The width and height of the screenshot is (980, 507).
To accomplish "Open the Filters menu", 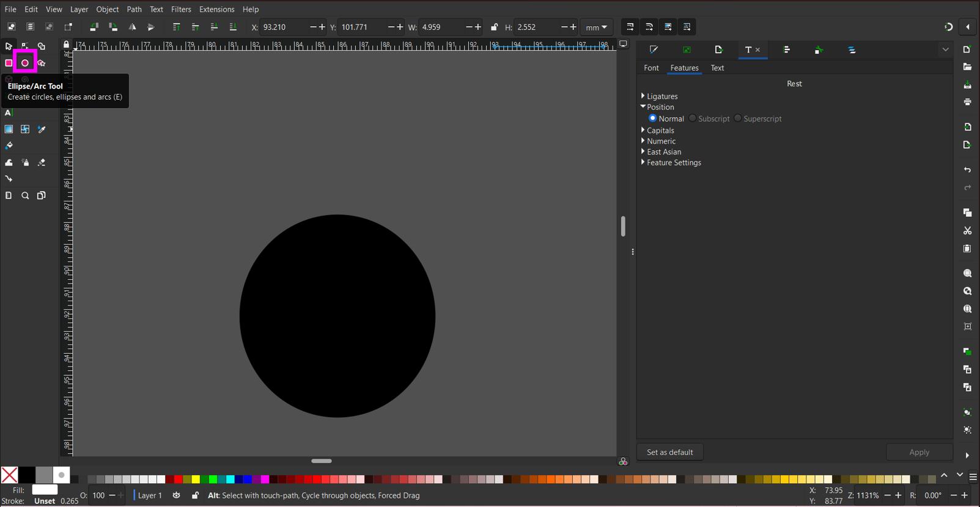I will pos(181,9).
